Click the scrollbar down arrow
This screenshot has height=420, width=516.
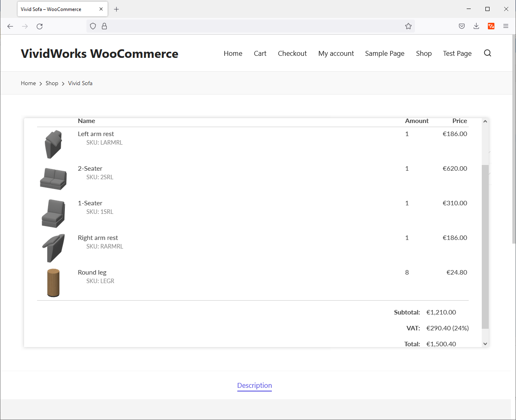click(485, 343)
